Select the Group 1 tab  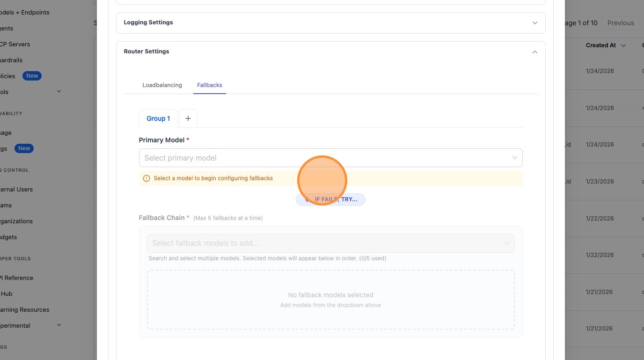tap(158, 118)
